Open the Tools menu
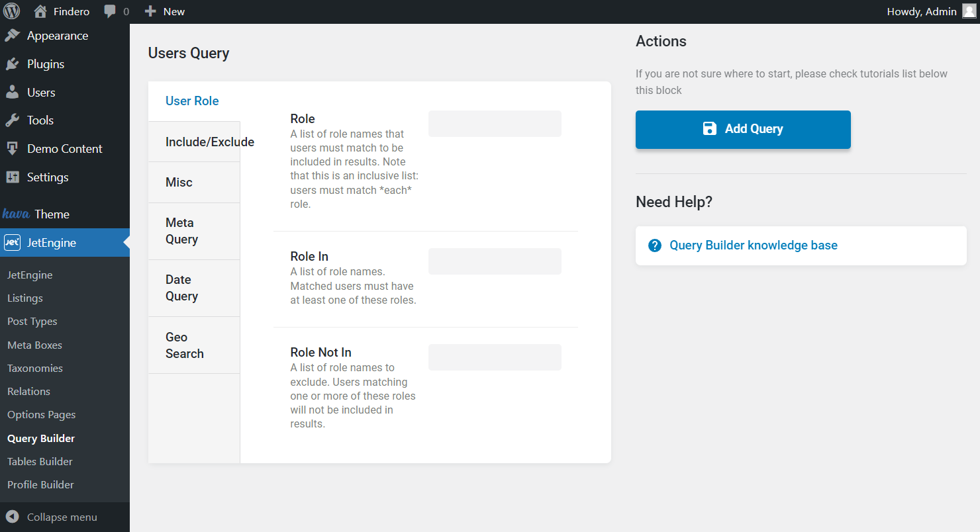 coord(65,120)
